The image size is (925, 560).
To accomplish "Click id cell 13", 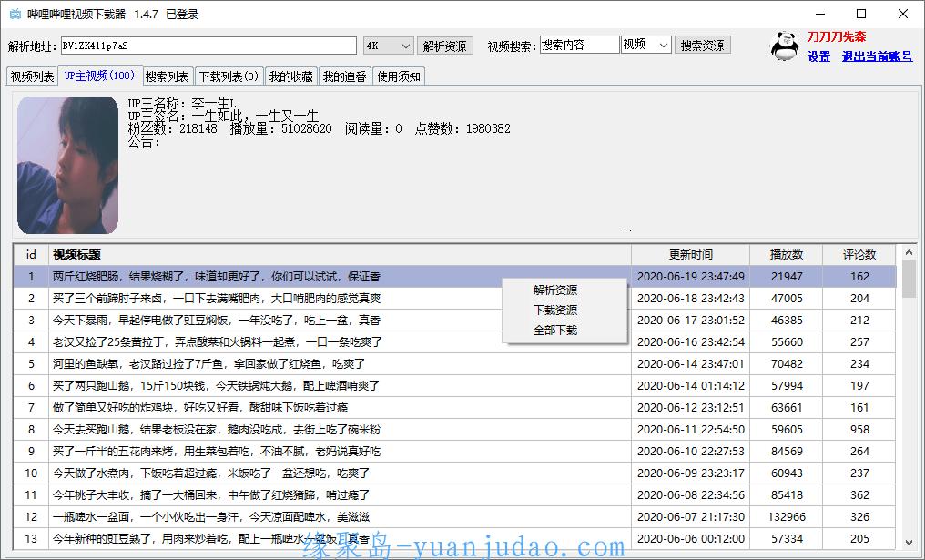I will click(x=31, y=538).
